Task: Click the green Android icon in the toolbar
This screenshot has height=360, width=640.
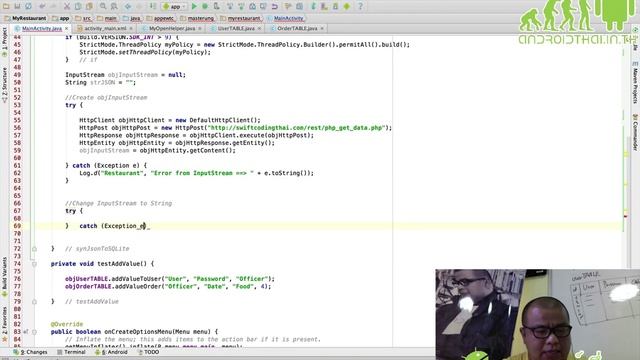Action: click(x=347, y=6)
